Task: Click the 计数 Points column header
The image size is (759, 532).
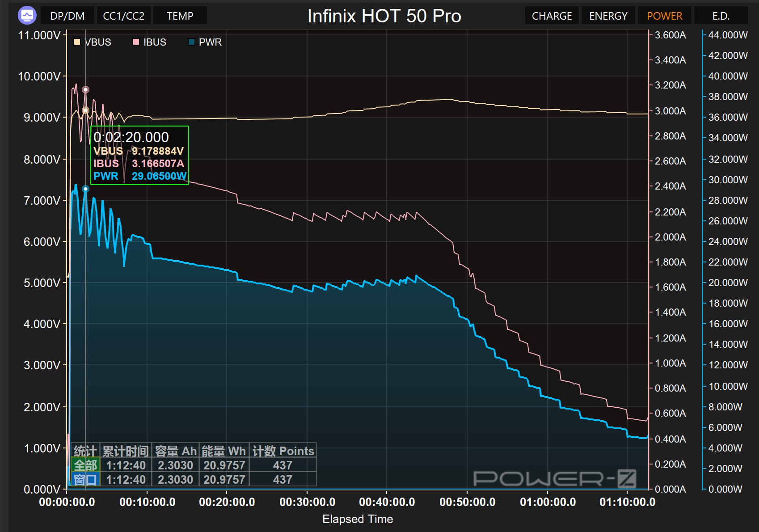Action: (283, 451)
